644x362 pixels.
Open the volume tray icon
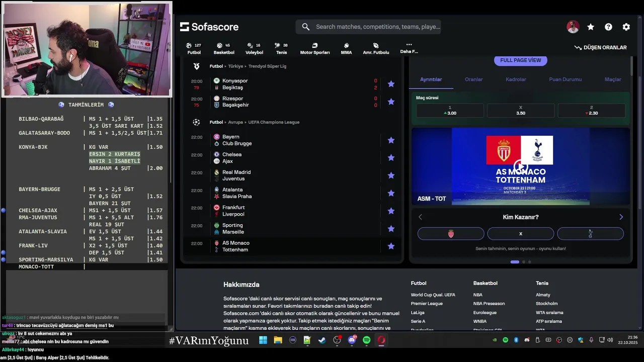coord(610,340)
